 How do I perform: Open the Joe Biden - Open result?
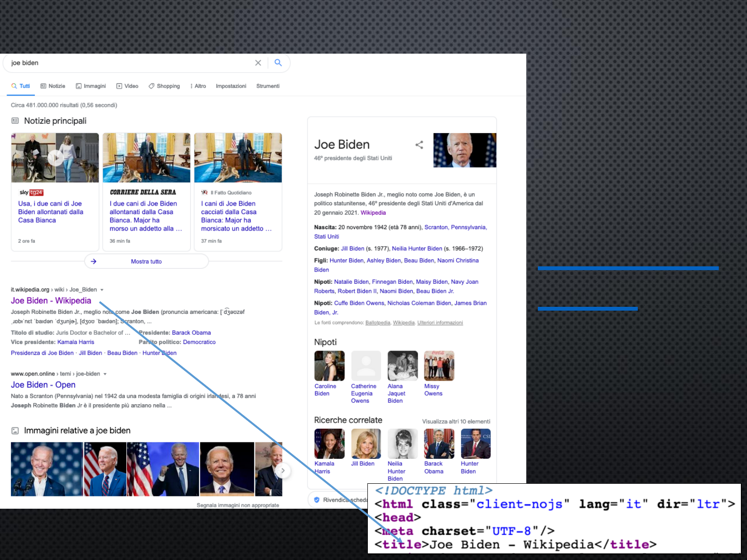point(43,385)
